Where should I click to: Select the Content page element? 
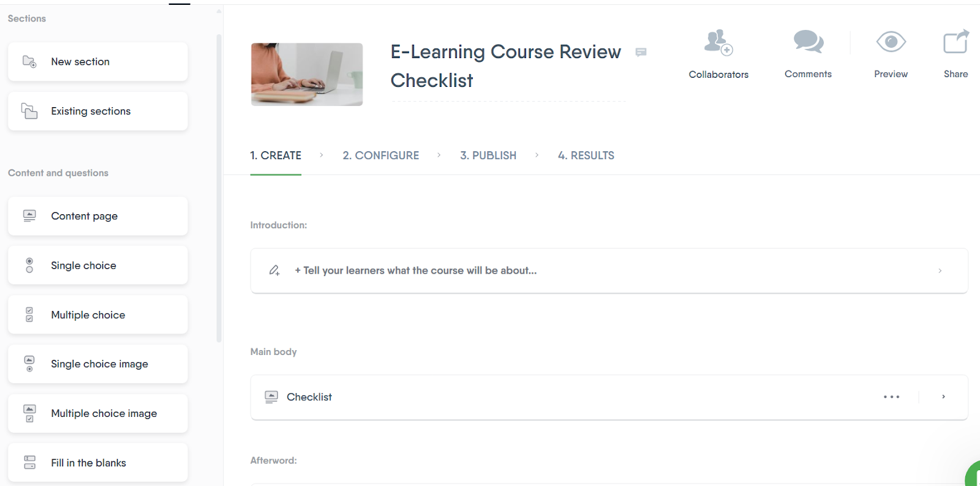coord(97,215)
